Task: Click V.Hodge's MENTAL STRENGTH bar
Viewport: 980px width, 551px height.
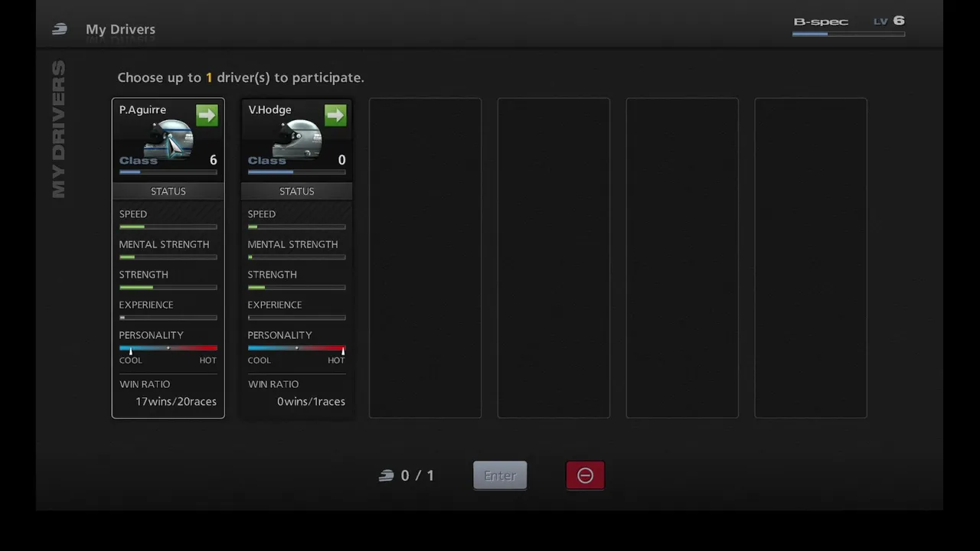Action: (297, 257)
